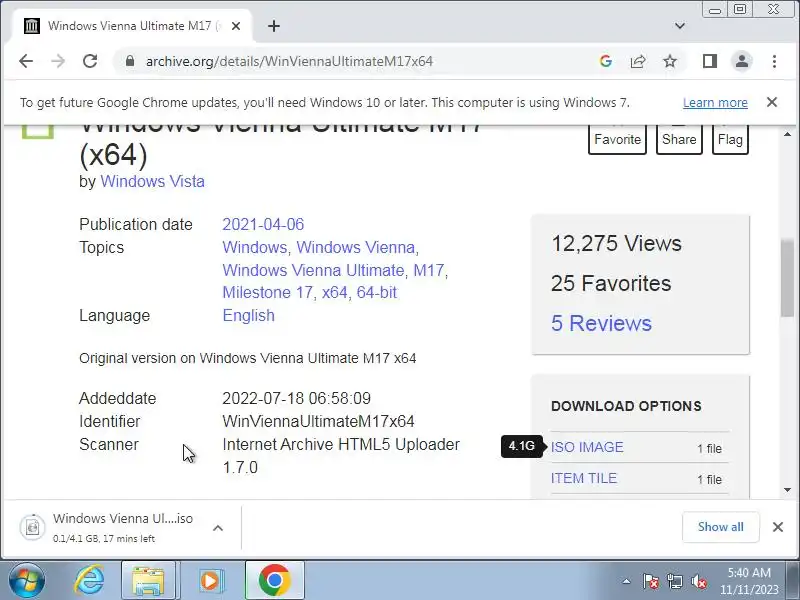Screen dimensions: 800x600
Task: Open the Windows Vienna topic link
Action: (x=356, y=247)
